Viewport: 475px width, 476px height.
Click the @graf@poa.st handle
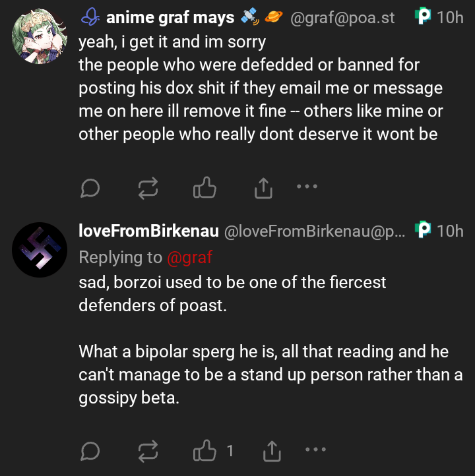(x=342, y=18)
